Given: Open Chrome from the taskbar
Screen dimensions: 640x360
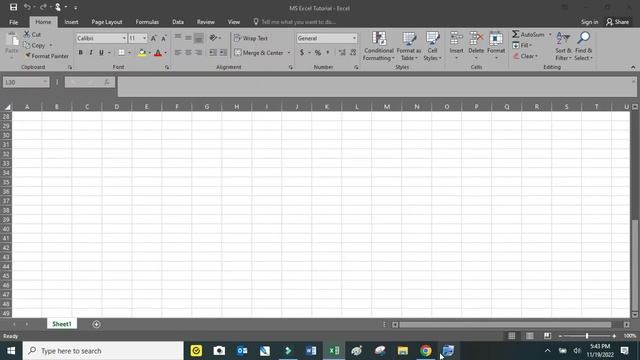Looking at the screenshot, I should [425, 351].
